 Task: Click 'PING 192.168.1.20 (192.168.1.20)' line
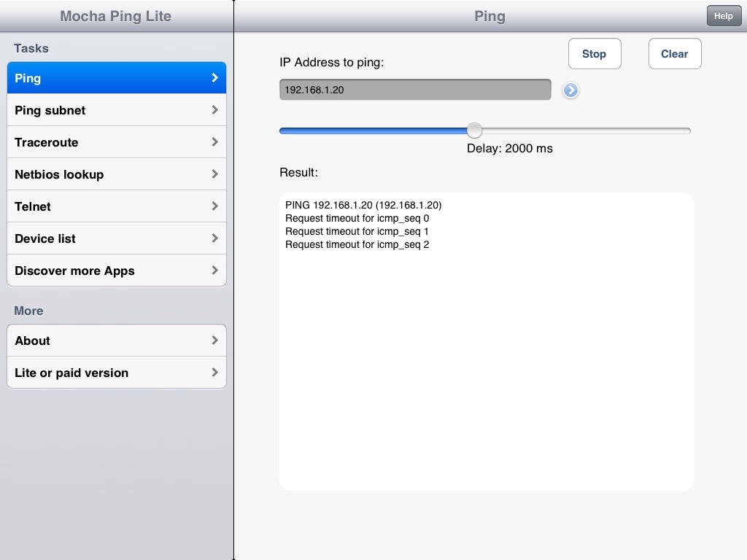tap(363, 205)
